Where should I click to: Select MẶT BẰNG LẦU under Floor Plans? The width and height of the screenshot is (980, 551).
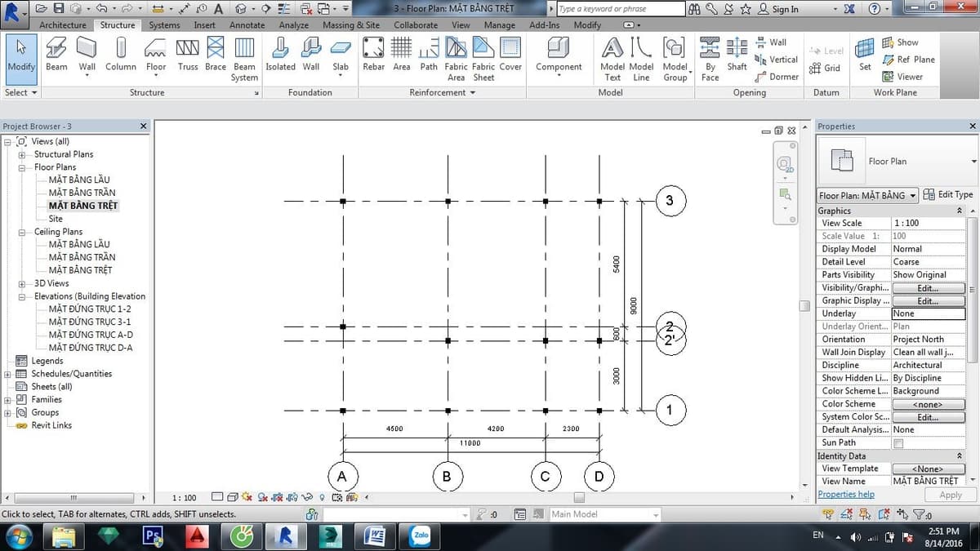pyautogui.click(x=79, y=180)
